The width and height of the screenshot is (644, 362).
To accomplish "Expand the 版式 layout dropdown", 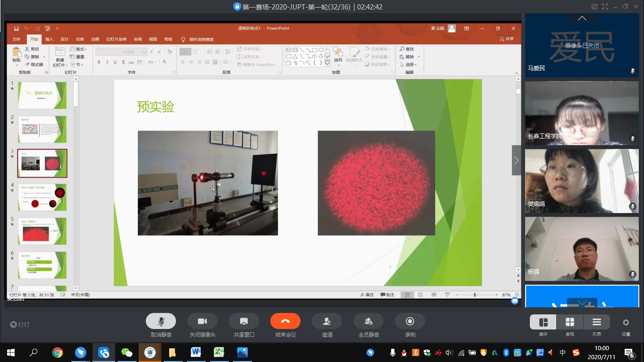I will pyautogui.click(x=80, y=49).
